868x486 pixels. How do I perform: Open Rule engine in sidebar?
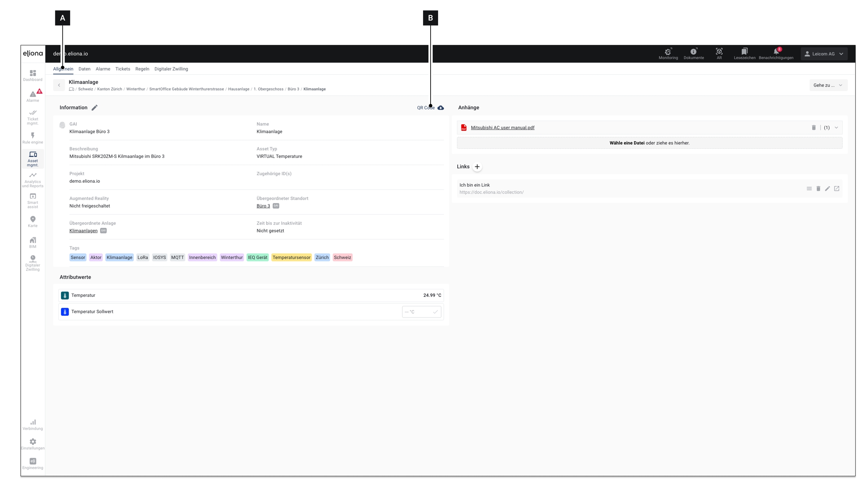coord(33,138)
